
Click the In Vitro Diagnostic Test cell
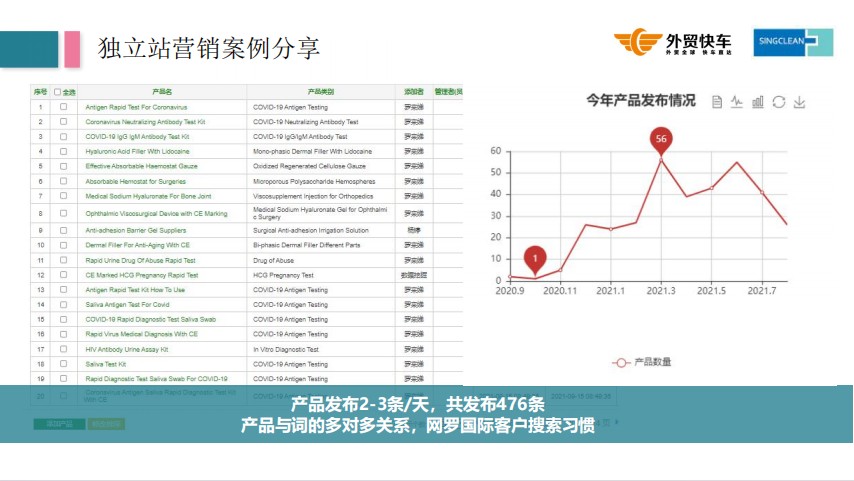286,349
